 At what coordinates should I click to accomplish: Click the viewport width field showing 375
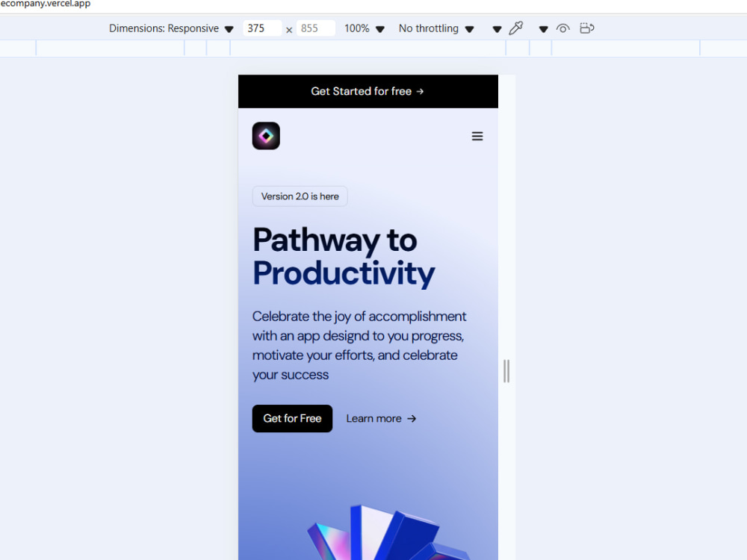pyautogui.click(x=261, y=28)
